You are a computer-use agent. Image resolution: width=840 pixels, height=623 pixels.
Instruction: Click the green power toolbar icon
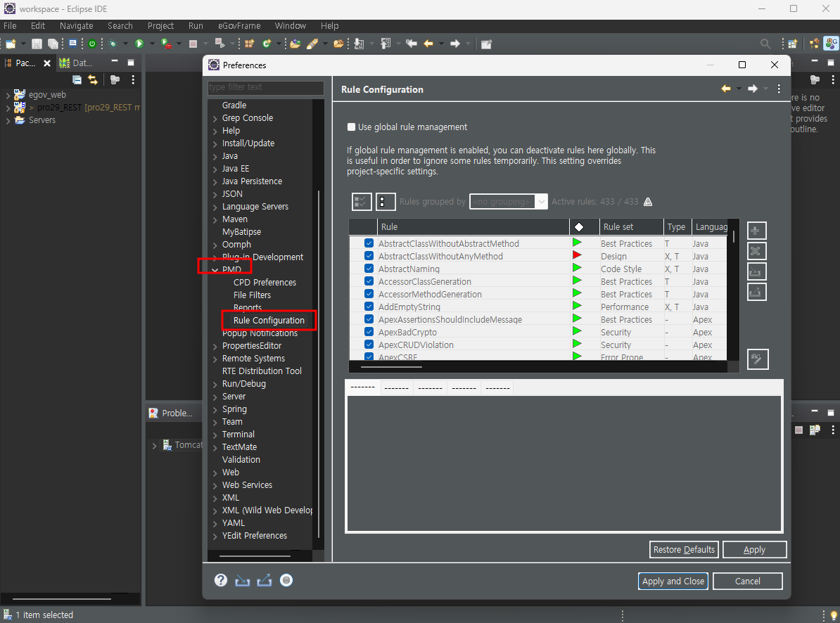(92, 44)
